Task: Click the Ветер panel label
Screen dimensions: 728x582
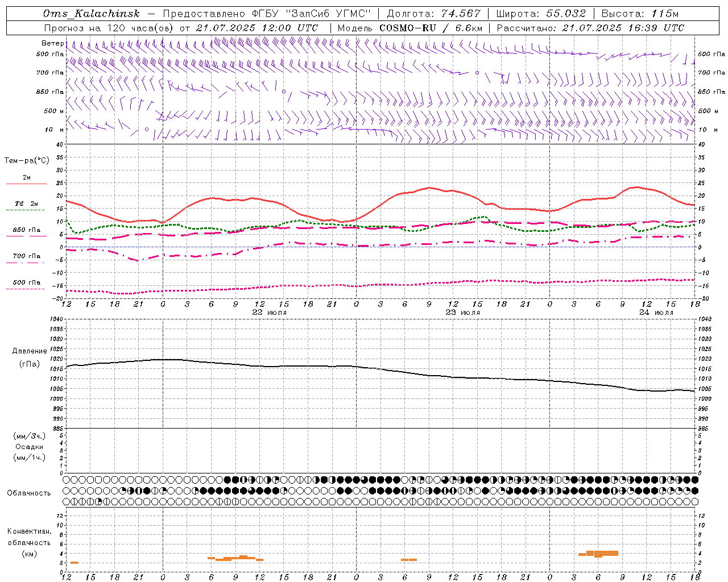Action: click(52, 43)
